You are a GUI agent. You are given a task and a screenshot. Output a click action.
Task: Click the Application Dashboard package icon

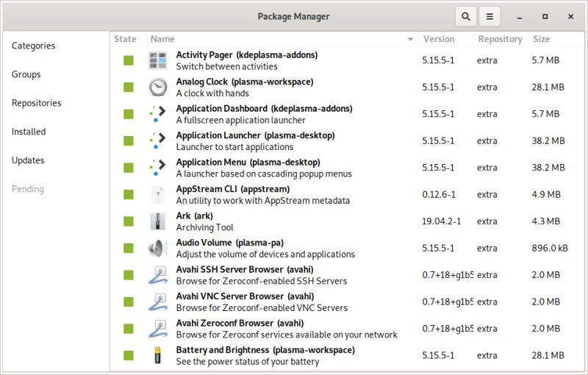point(158,114)
